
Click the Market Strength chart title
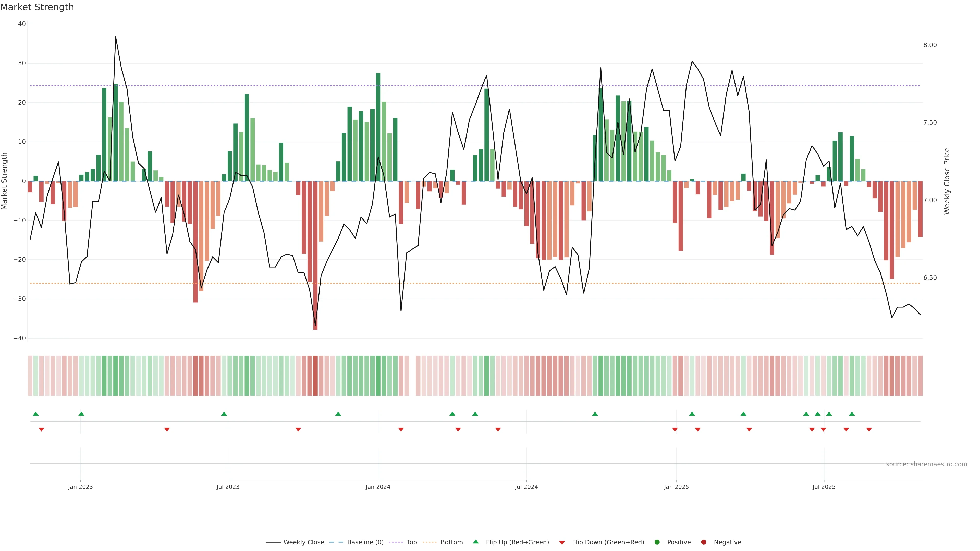(37, 7)
